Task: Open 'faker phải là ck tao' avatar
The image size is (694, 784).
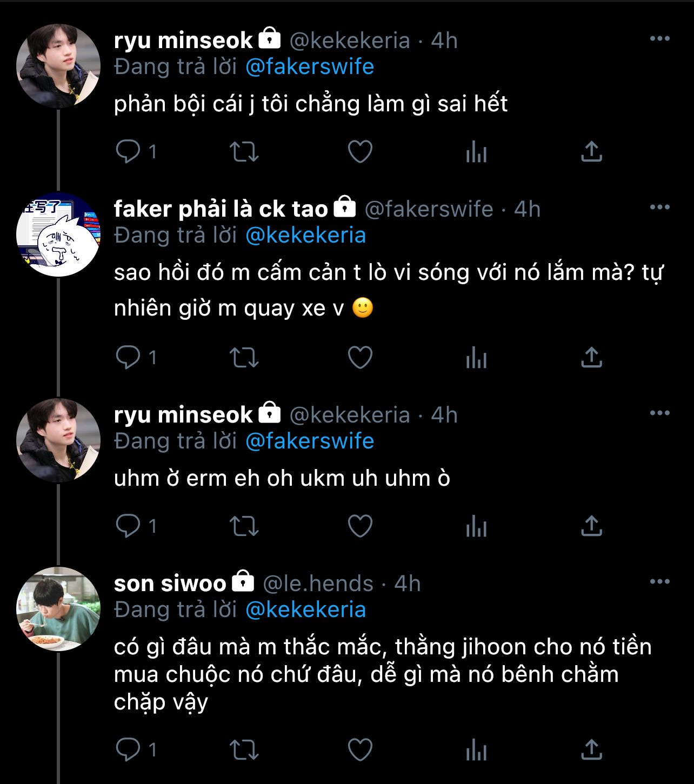Action: point(58,234)
